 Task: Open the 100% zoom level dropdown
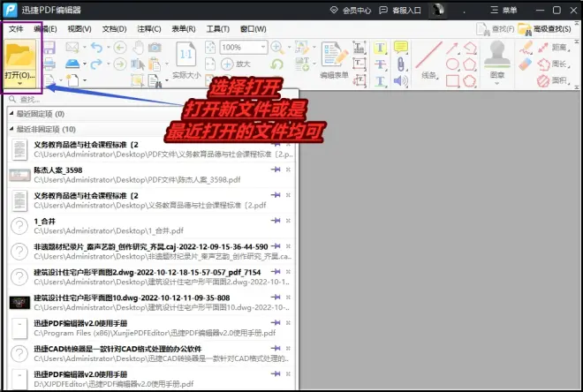[263, 47]
